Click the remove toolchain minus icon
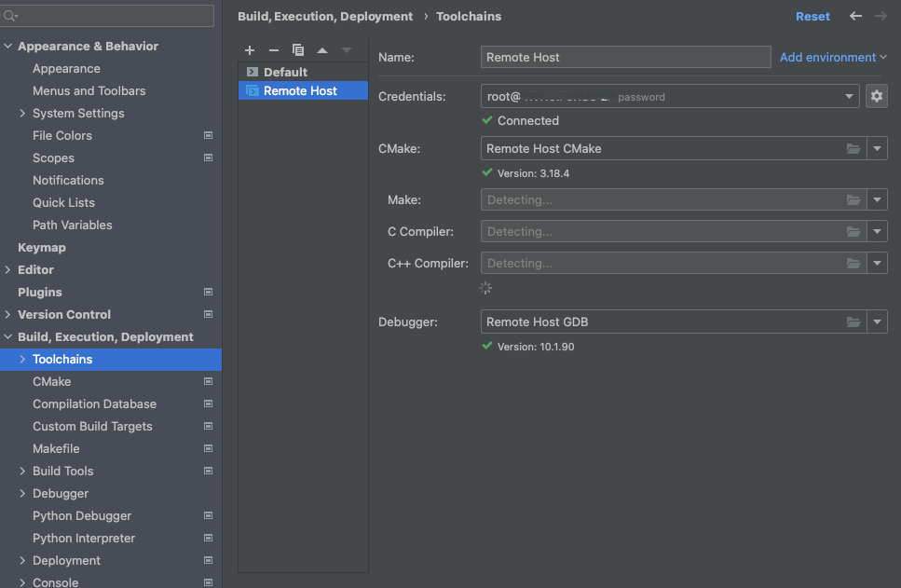The width and height of the screenshot is (901, 588). [x=274, y=50]
